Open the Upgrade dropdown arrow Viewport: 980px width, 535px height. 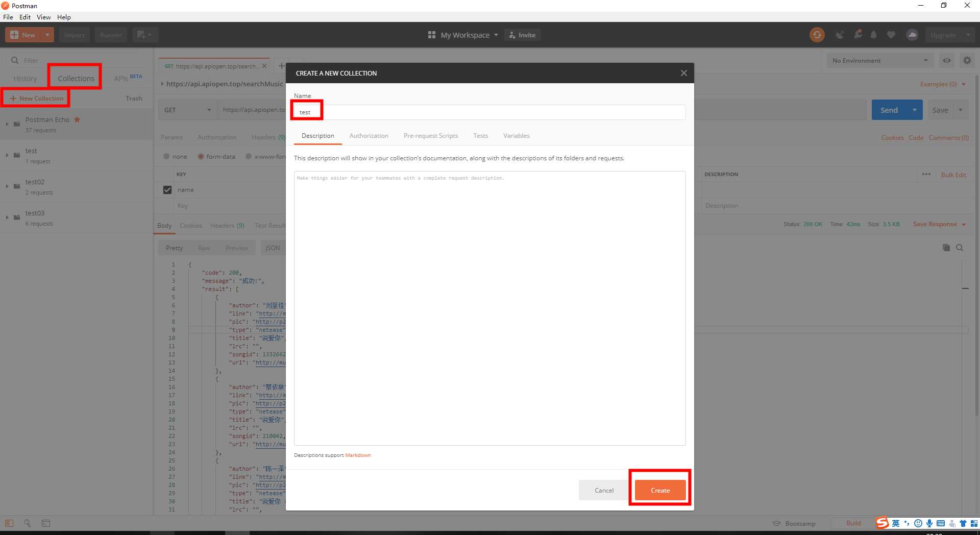click(968, 35)
